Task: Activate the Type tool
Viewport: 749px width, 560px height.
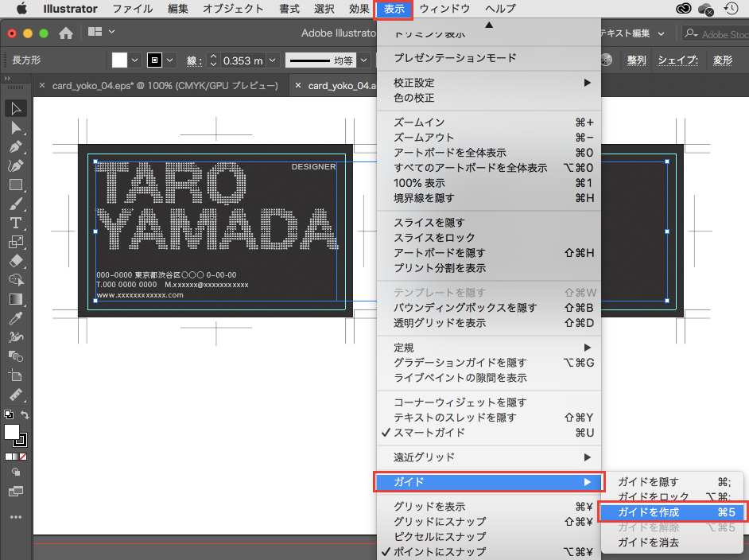Action: tap(16, 223)
